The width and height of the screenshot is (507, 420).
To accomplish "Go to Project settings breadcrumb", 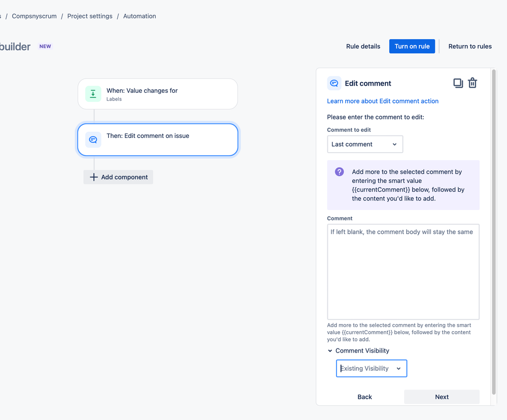I will point(90,16).
